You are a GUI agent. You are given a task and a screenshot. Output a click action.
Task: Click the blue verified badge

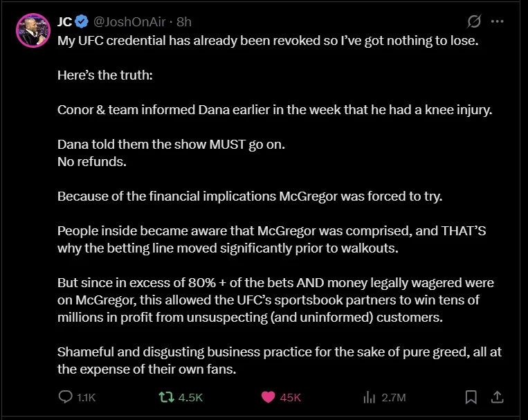click(82, 21)
